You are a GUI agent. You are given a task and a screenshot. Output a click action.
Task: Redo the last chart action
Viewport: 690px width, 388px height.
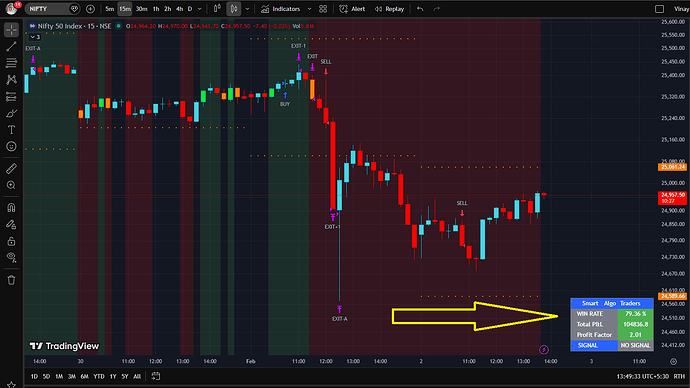click(x=437, y=9)
